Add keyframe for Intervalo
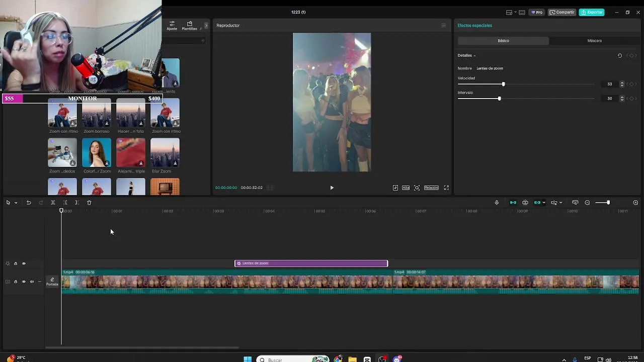This screenshot has height=362, width=644. [x=632, y=99]
